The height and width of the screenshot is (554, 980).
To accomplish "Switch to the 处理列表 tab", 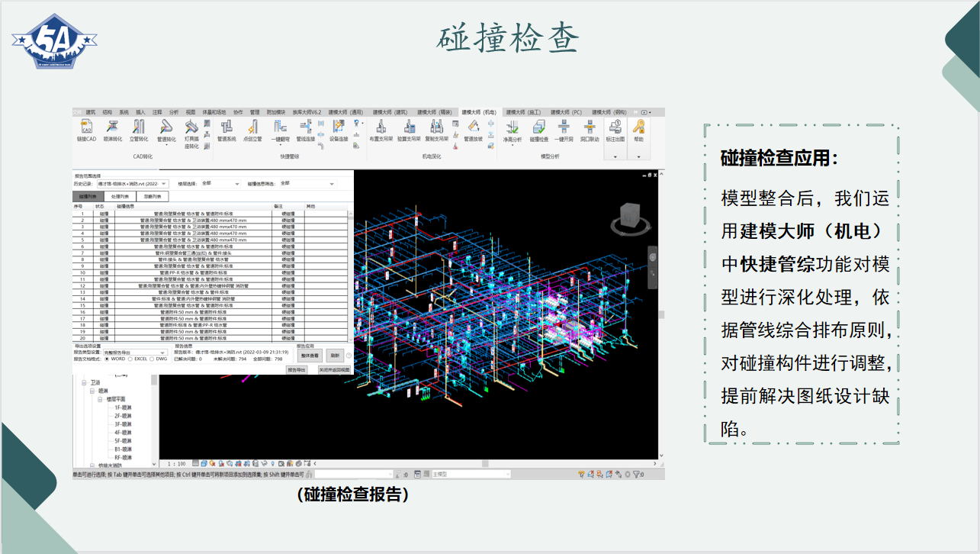I will [120, 196].
